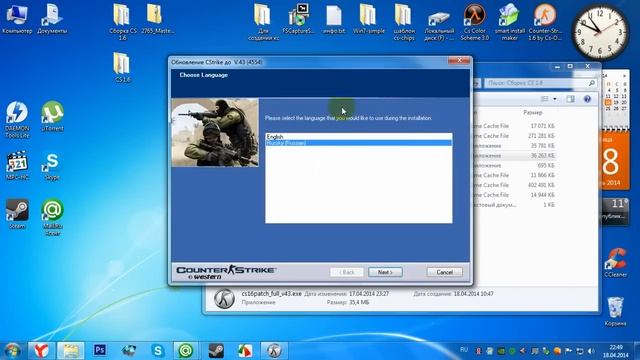Open Steam from the taskbar

[216, 350]
